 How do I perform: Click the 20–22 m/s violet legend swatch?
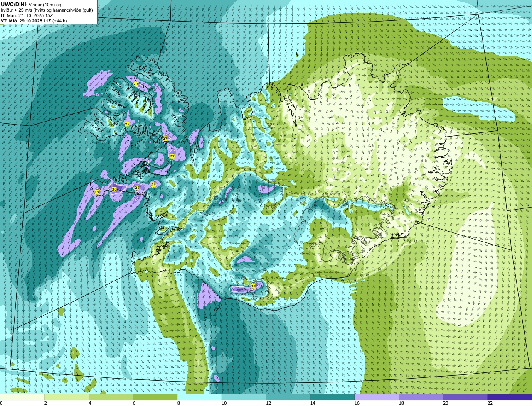(x=465, y=397)
